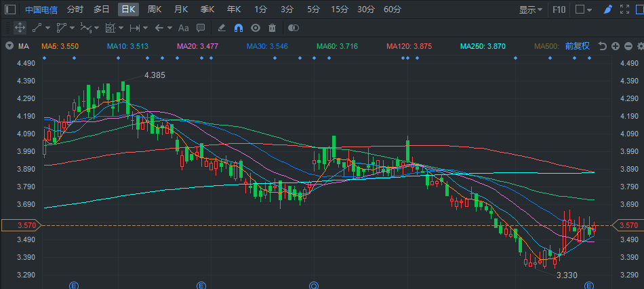Switch to the 1分 minute tab
Screen dimensions: 644x289
point(260,9)
